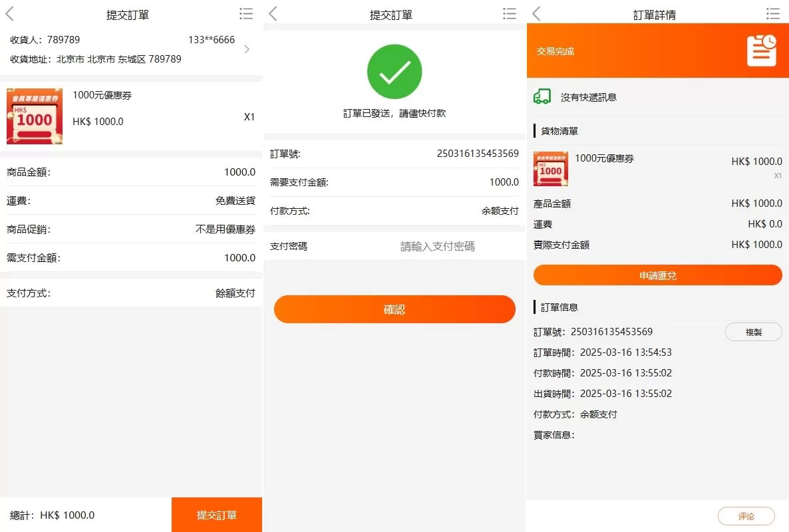Expand the shipping address chevron
The image size is (789, 532).
click(x=247, y=49)
